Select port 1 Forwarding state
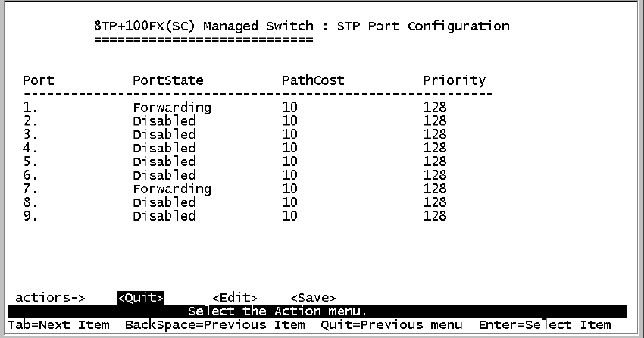 (x=171, y=108)
